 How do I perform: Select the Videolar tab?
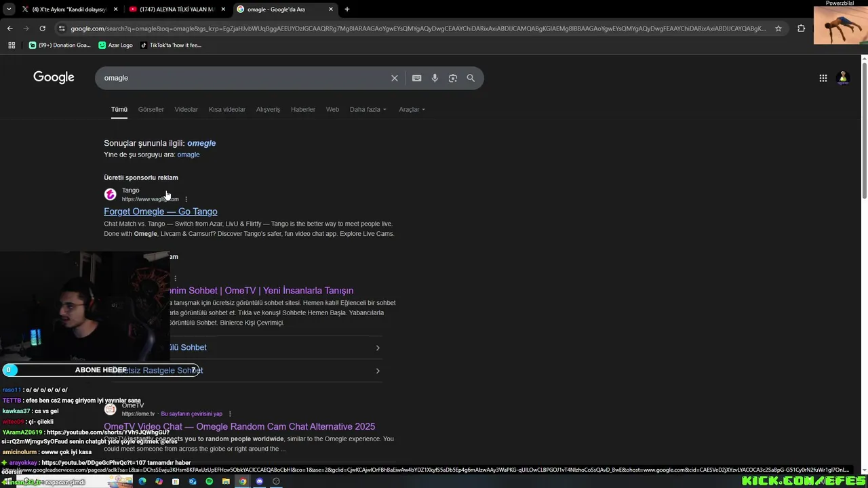point(186,109)
